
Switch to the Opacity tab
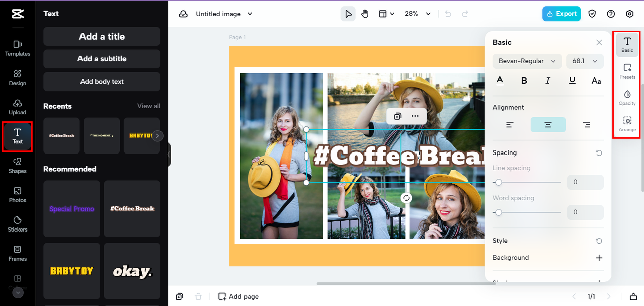tap(627, 98)
